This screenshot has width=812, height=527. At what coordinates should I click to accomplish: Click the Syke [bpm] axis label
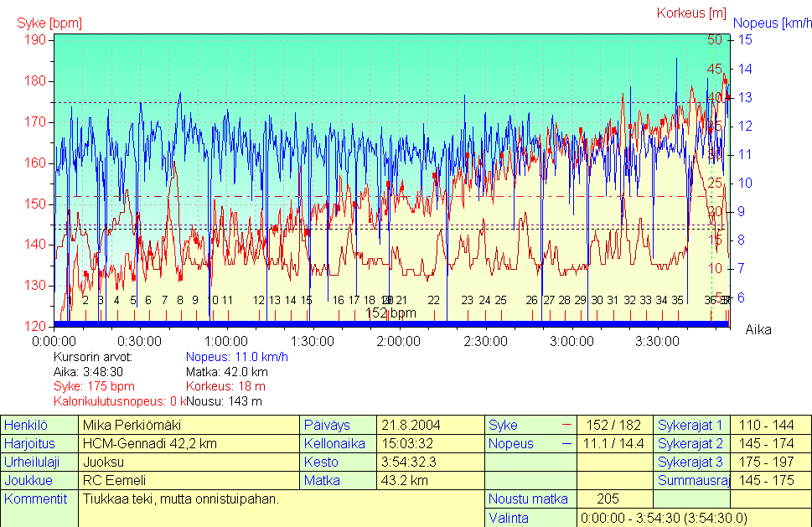[49, 22]
